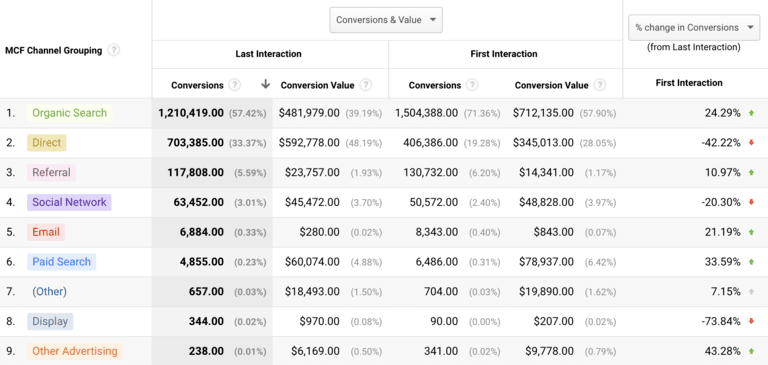Sort by Last Interaction Conversion Value header

[317, 85]
